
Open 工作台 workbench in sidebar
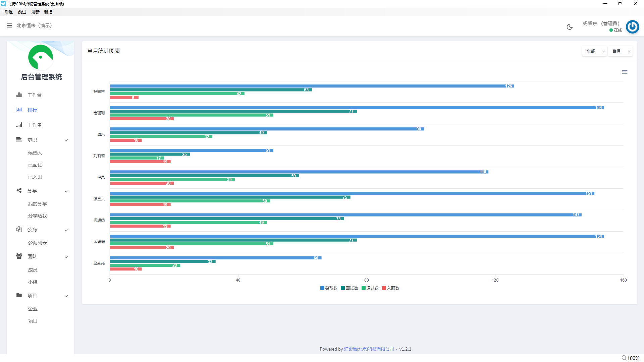[x=35, y=95]
